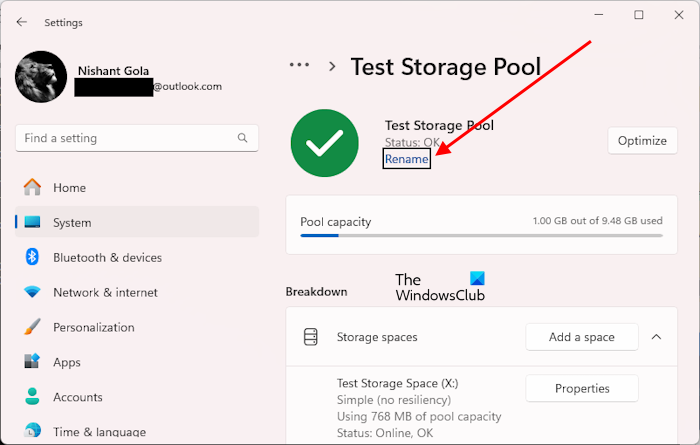Click the Apps icon in sidebar
This screenshot has width=700, height=445.
(x=32, y=362)
